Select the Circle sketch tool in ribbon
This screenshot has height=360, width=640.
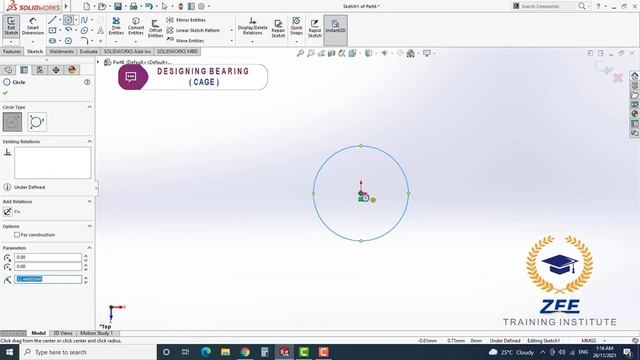click(68, 20)
